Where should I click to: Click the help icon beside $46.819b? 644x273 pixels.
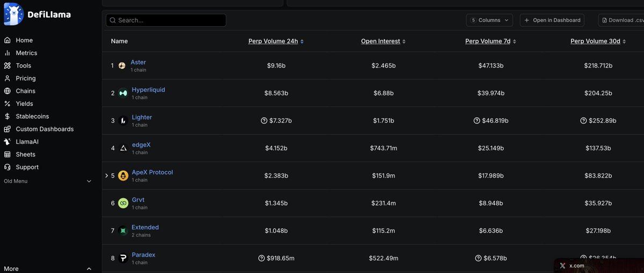477,121
